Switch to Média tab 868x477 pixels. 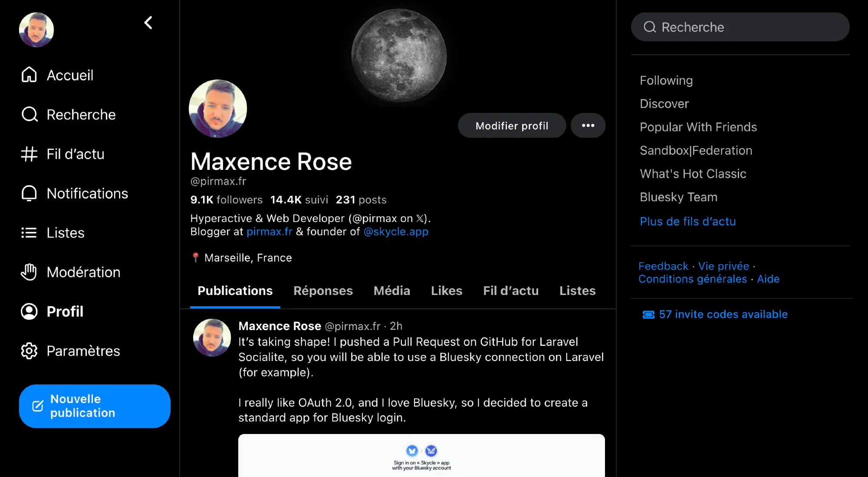[392, 291]
